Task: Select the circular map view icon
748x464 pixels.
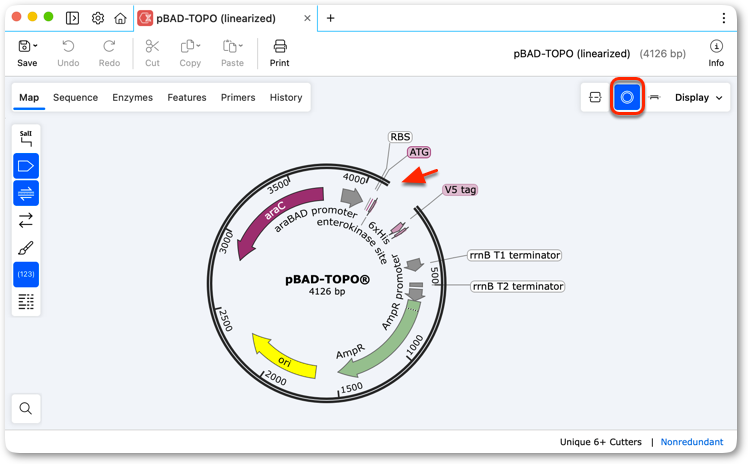Action: click(x=627, y=97)
